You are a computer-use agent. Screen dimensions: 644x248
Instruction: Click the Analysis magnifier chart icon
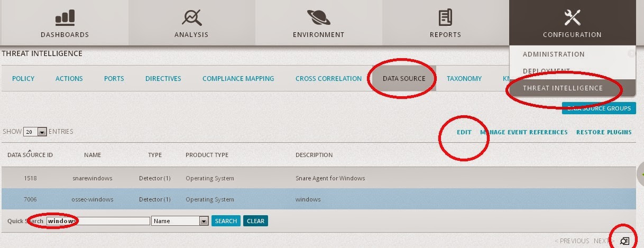click(191, 18)
